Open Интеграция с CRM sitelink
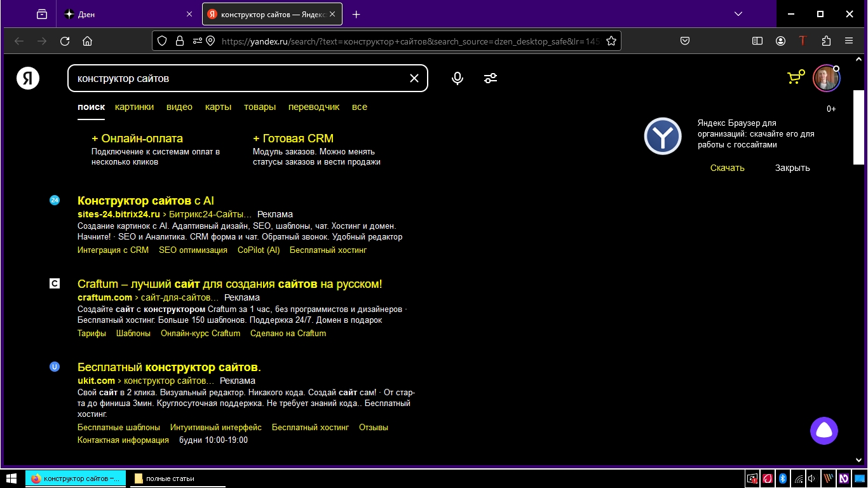The width and height of the screenshot is (868, 488). [x=113, y=250]
